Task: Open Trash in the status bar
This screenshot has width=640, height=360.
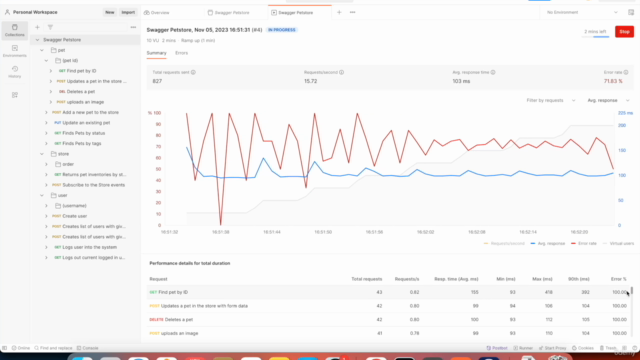Action: point(608,348)
